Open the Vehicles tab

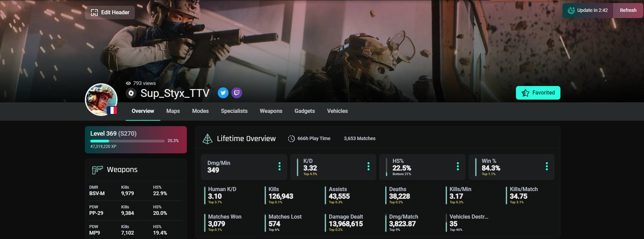(337, 111)
